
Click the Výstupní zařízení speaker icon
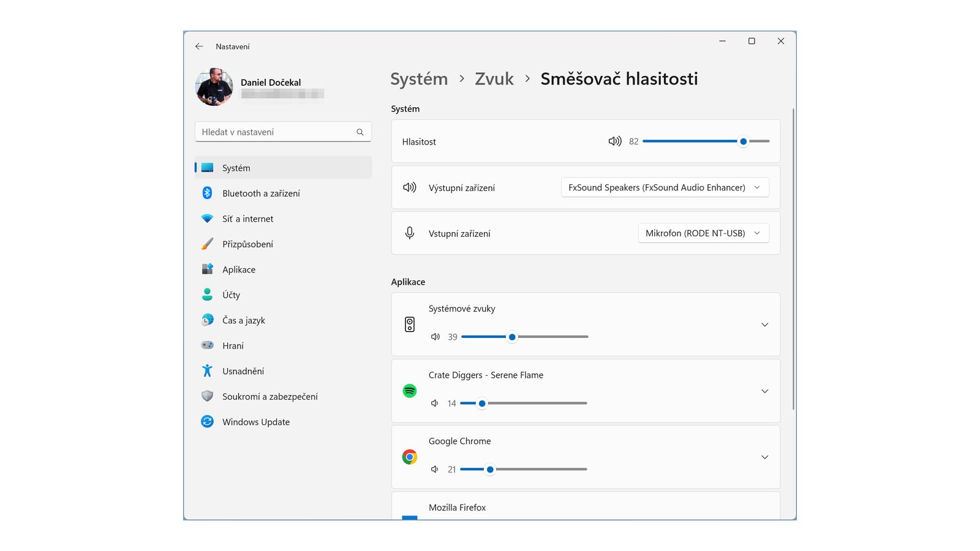click(x=410, y=187)
